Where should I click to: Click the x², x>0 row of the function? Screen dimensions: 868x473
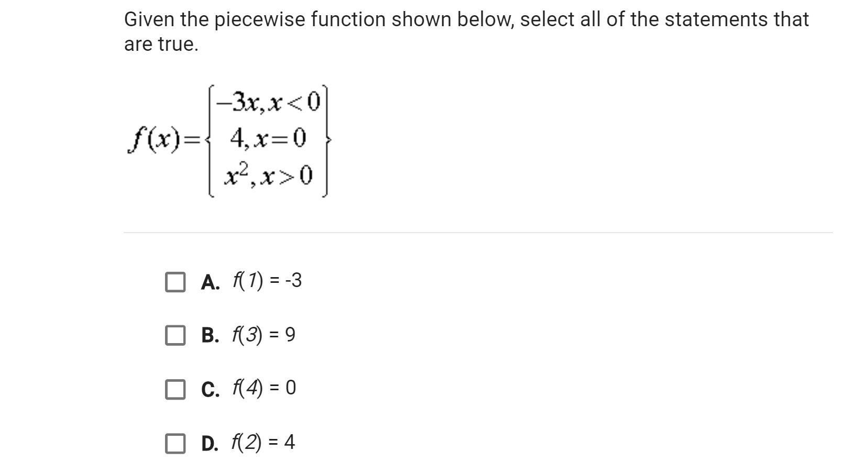(x=268, y=175)
